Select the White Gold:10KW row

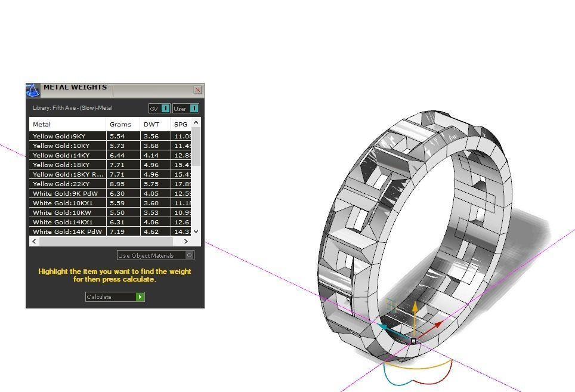110,212
